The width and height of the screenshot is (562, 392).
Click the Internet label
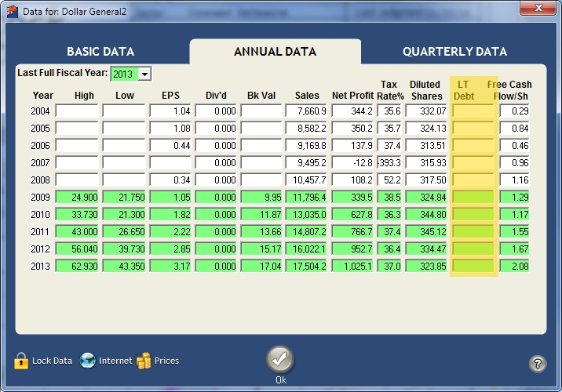coord(115,361)
